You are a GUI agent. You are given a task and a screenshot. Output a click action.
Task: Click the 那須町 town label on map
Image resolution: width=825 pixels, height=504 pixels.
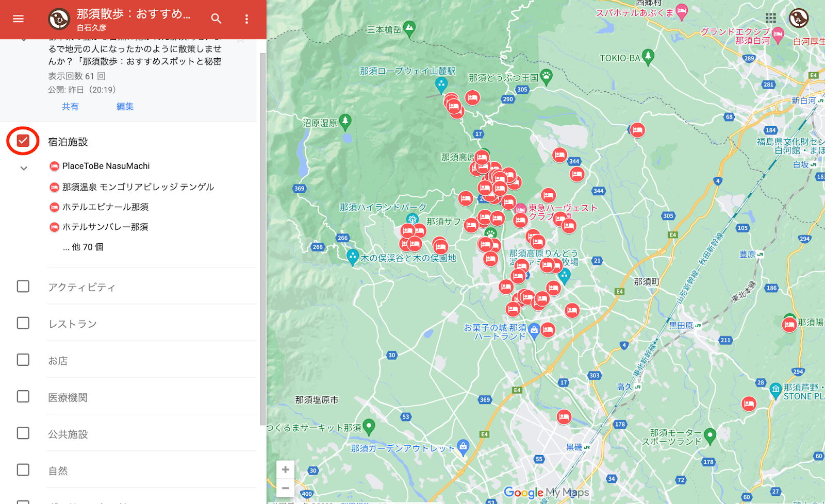pyautogui.click(x=647, y=281)
